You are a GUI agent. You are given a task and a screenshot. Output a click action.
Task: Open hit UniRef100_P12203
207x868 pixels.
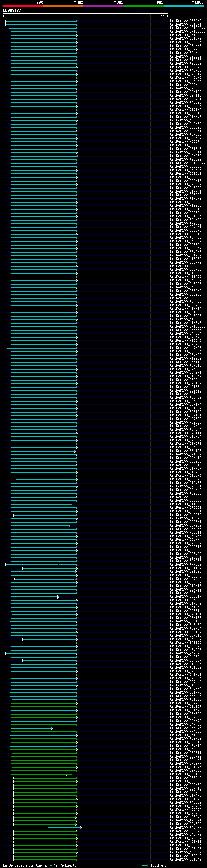click(x=186, y=205)
